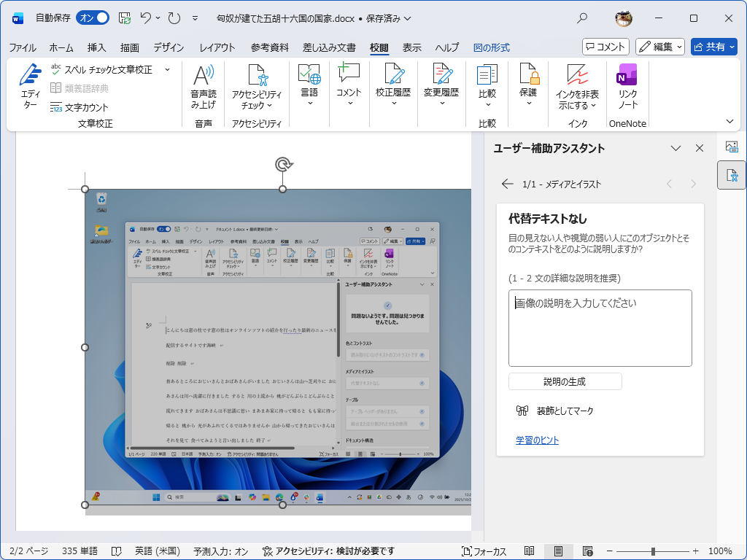Open the 学習のヒント link
Viewport: 747px width, 560px height.
(x=536, y=440)
